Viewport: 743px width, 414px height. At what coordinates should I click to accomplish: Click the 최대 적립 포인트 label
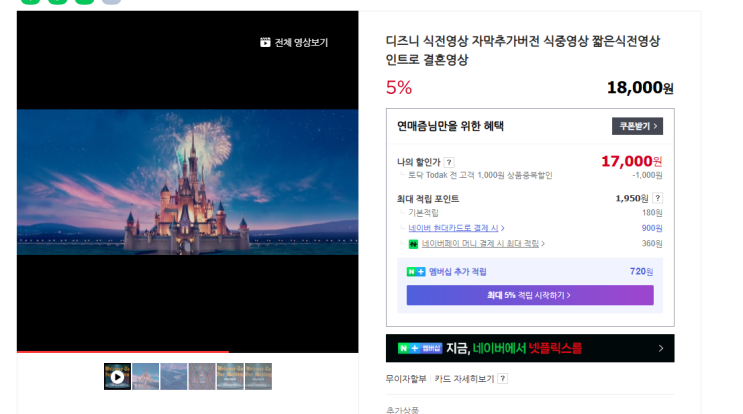point(428,199)
